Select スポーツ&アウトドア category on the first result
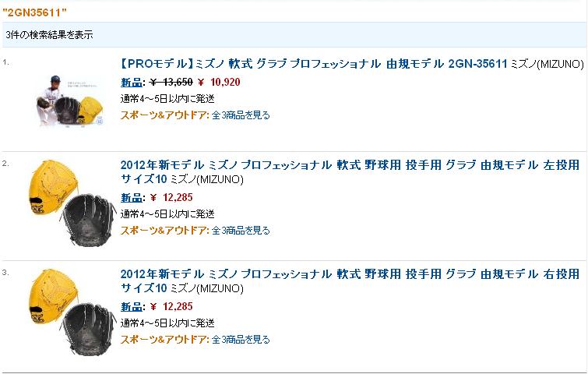 (x=164, y=115)
